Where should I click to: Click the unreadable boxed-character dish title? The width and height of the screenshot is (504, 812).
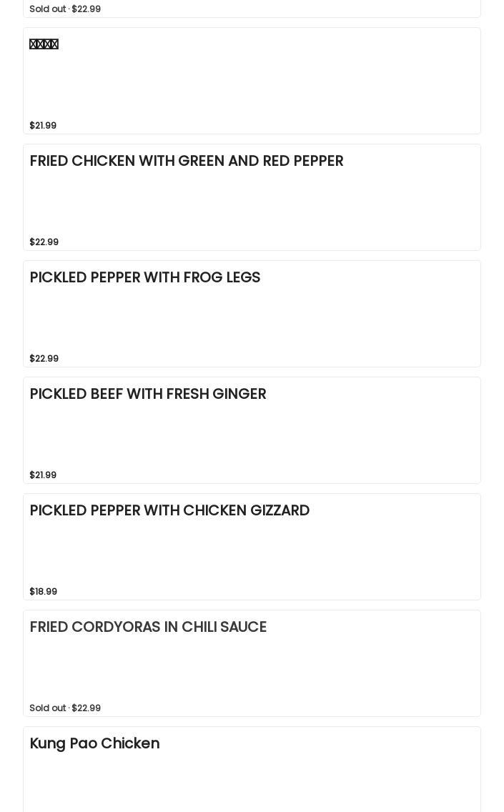(44, 44)
